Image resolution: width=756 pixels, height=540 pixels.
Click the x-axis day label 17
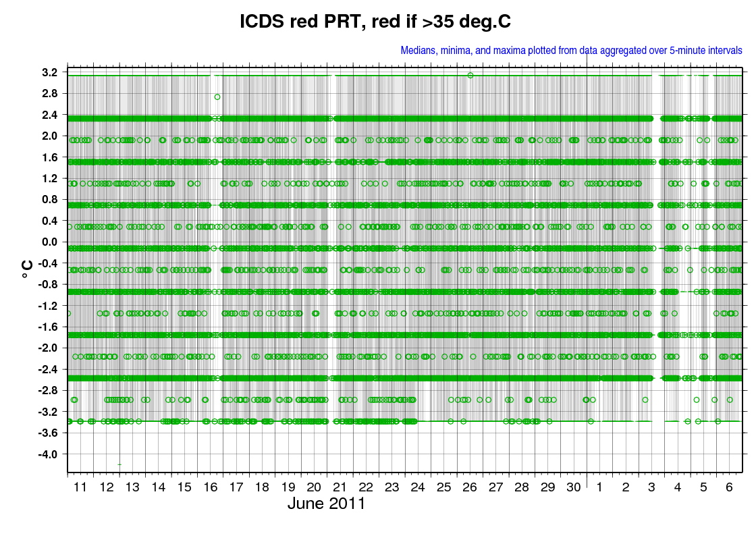pyautogui.click(x=236, y=487)
